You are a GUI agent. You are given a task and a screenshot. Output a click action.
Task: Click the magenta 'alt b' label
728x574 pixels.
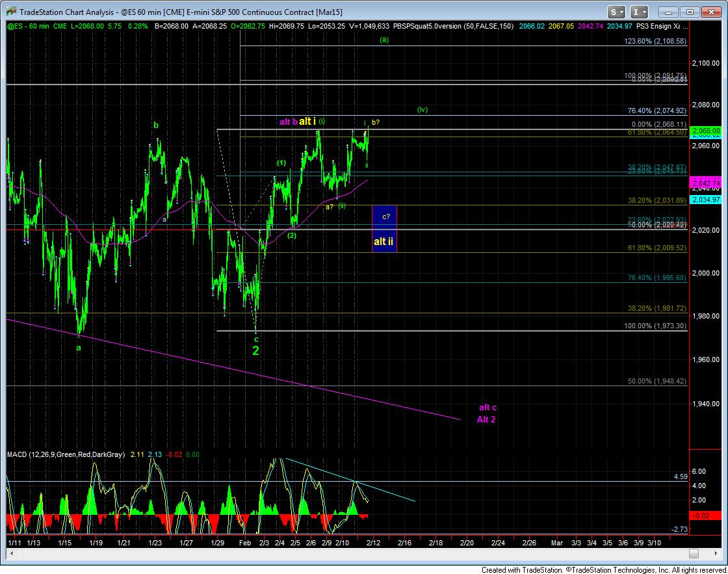pos(289,122)
